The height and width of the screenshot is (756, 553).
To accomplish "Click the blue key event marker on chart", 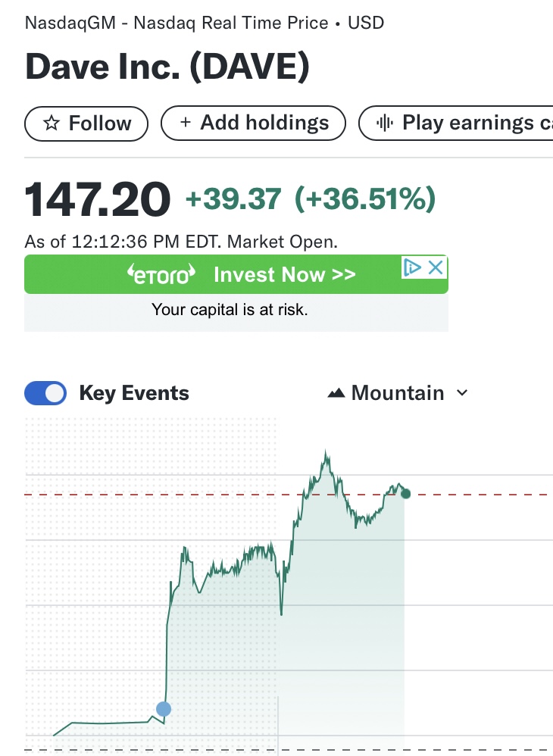I will 164,709.
